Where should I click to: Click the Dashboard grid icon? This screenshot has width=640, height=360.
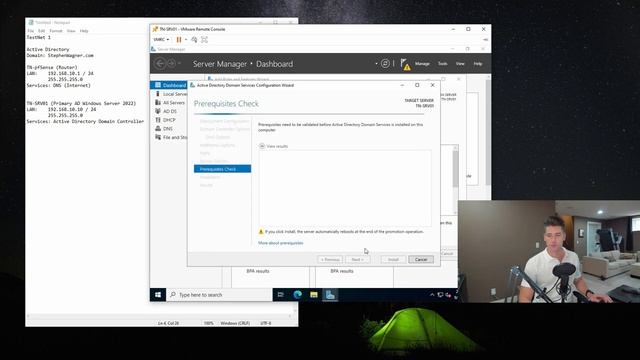point(158,85)
